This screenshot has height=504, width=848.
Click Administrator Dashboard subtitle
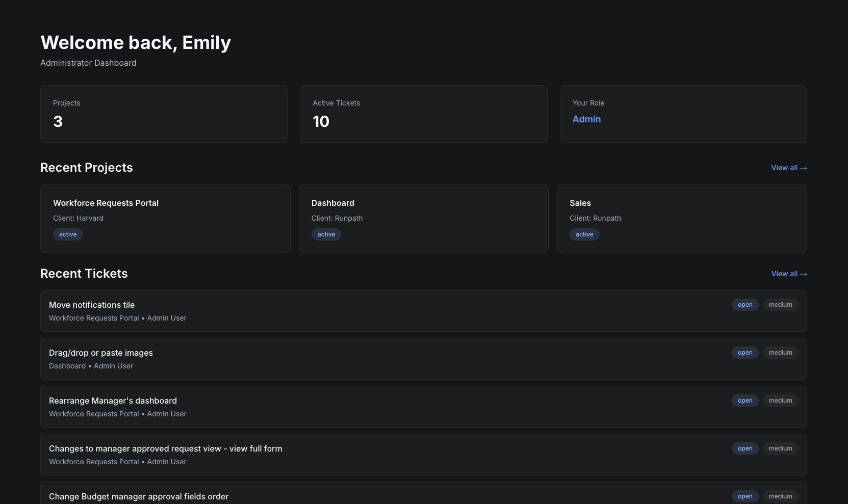pyautogui.click(x=88, y=63)
